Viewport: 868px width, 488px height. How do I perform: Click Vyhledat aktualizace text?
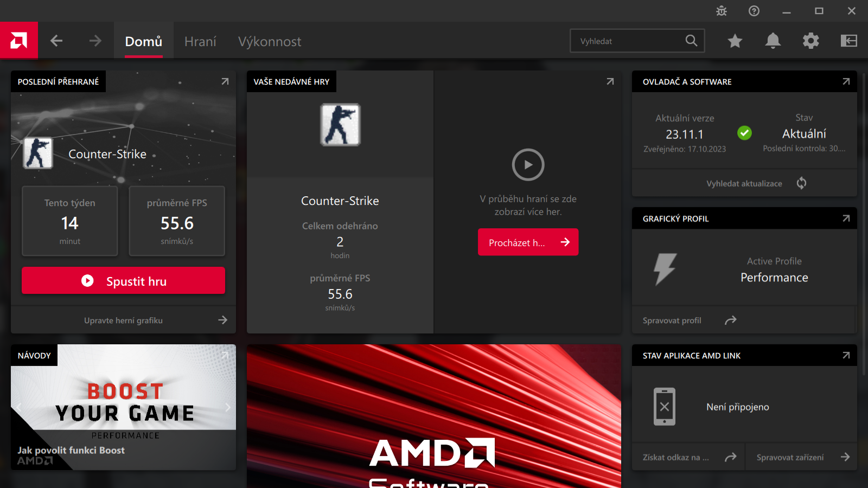pos(744,184)
